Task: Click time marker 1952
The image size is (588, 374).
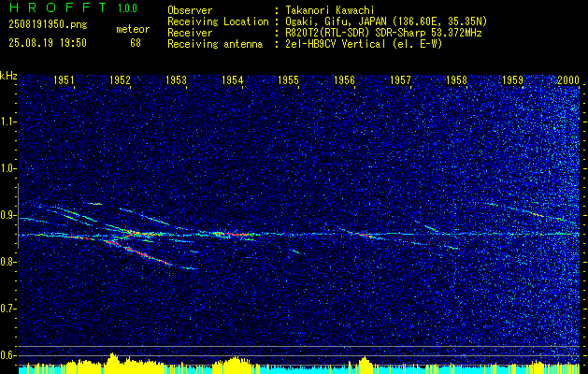Action: pos(120,79)
